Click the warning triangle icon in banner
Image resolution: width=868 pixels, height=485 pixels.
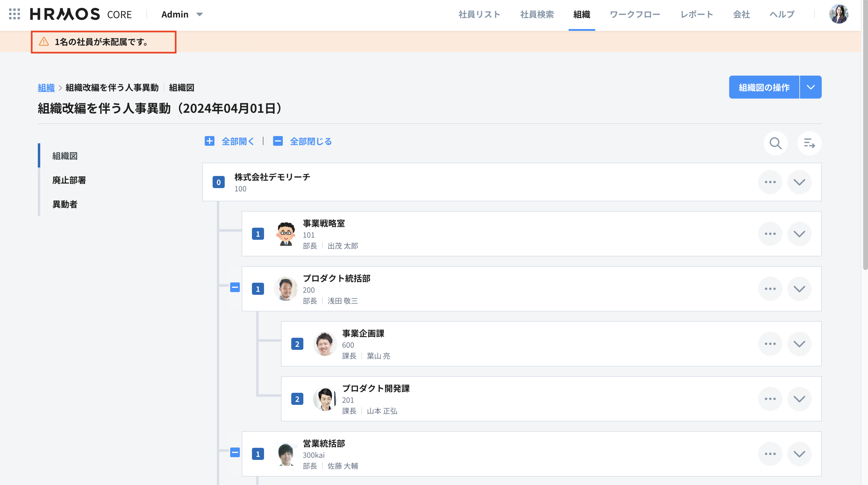click(44, 42)
